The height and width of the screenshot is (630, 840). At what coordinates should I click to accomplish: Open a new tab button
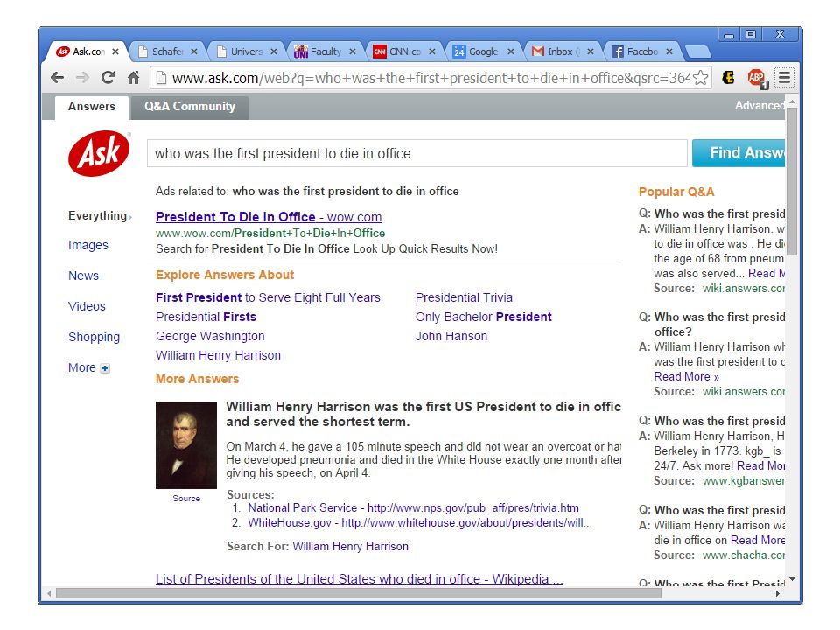[x=697, y=52]
